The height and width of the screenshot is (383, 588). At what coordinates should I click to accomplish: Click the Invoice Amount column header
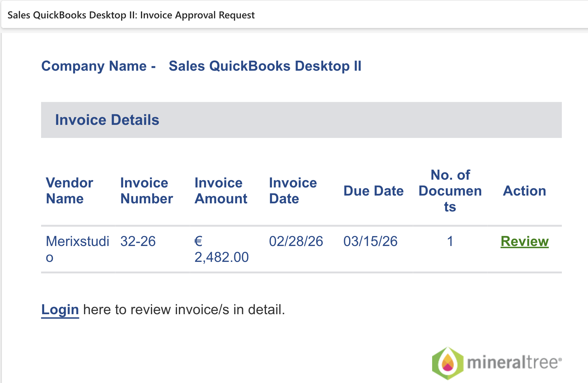pyautogui.click(x=221, y=191)
